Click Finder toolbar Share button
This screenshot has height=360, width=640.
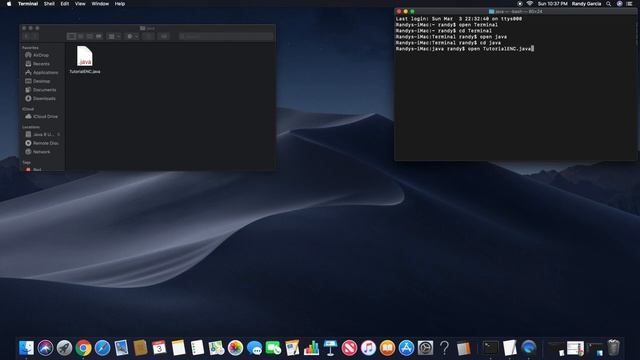click(149, 36)
